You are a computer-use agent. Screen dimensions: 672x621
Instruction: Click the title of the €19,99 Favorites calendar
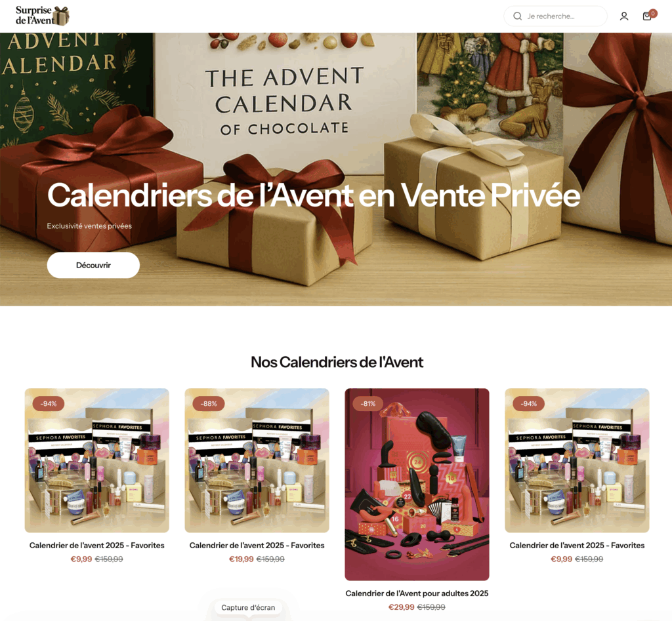click(x=257, y=545)
